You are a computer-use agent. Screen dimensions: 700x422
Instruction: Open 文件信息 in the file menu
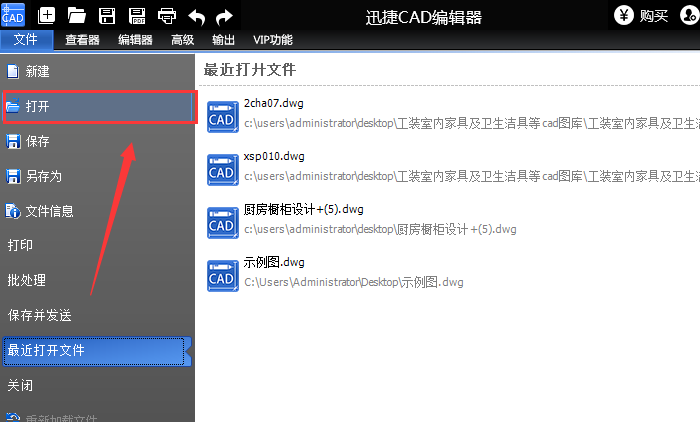point(97,211)
